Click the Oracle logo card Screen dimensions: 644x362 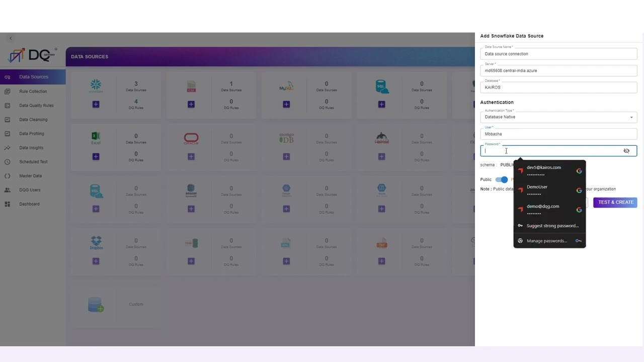pos(191,138)
